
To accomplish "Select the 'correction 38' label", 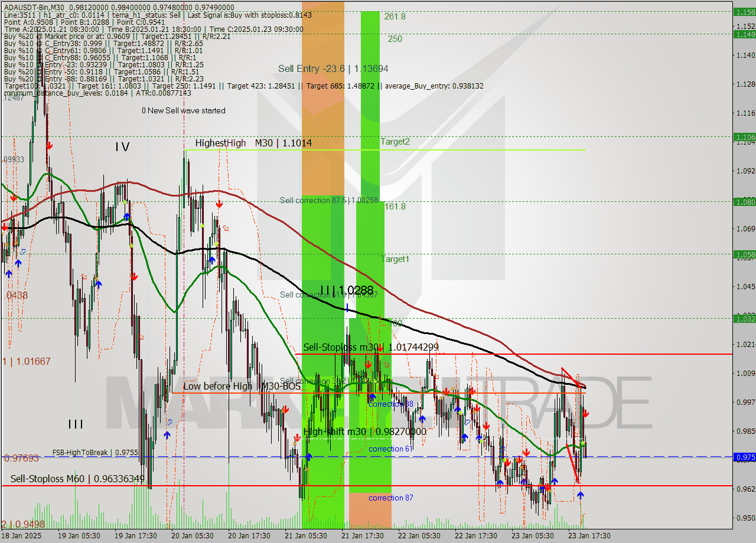I will 391,404.
